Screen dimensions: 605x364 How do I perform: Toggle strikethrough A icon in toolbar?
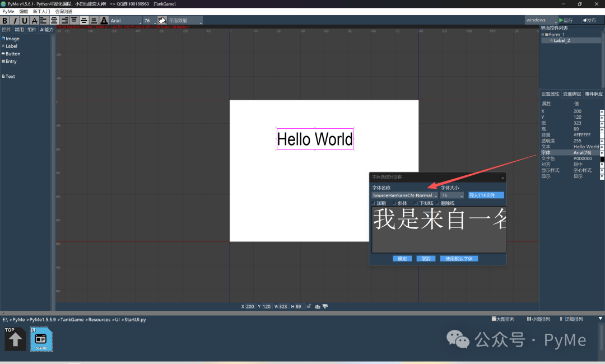pos(34,20)
